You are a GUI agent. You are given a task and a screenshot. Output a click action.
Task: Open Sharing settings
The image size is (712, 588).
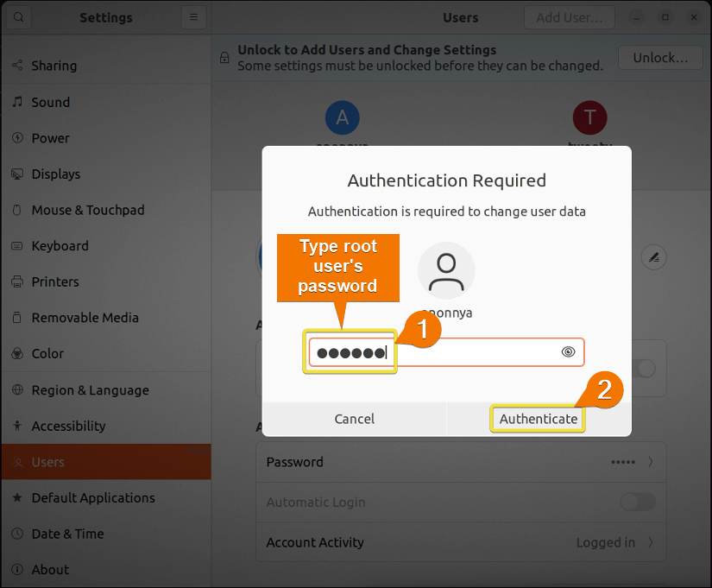[106, 66]
